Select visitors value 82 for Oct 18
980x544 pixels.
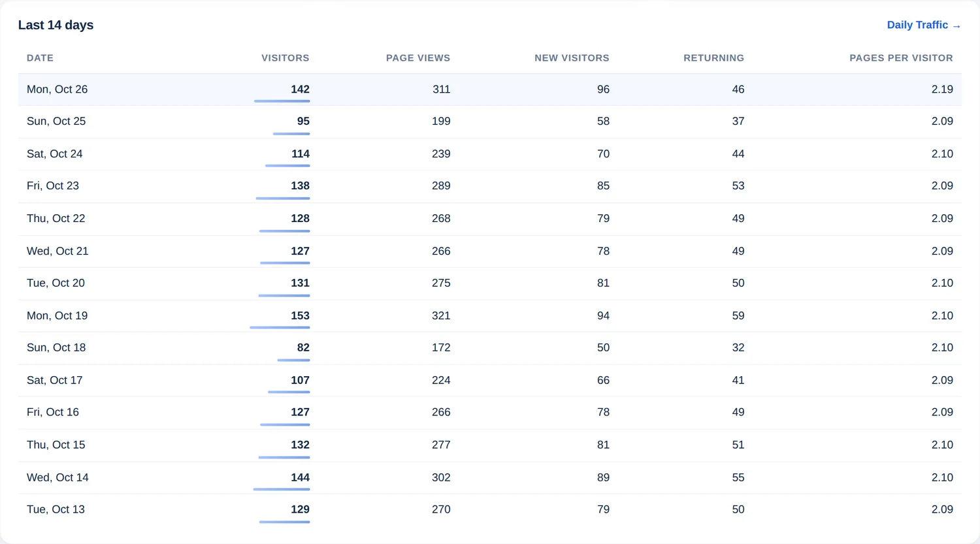[303, 348]
